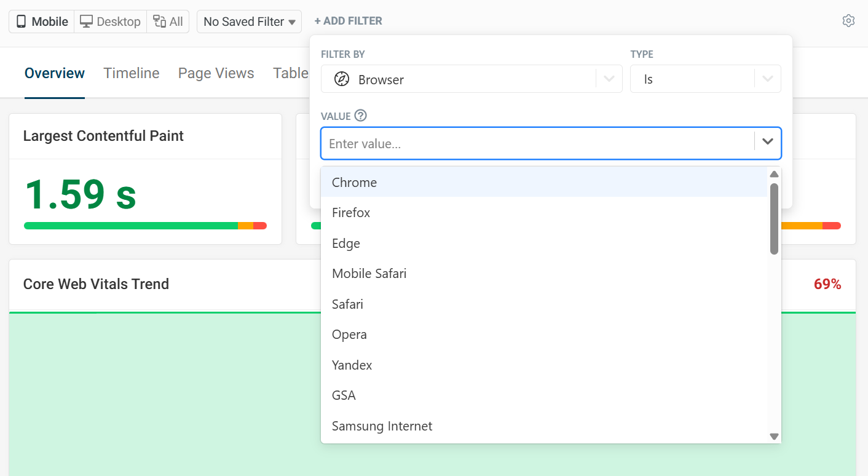Switch the device filter to Desktop
Image resolution: width=868 pixels, height=476 pixels.
click(111, 21)
